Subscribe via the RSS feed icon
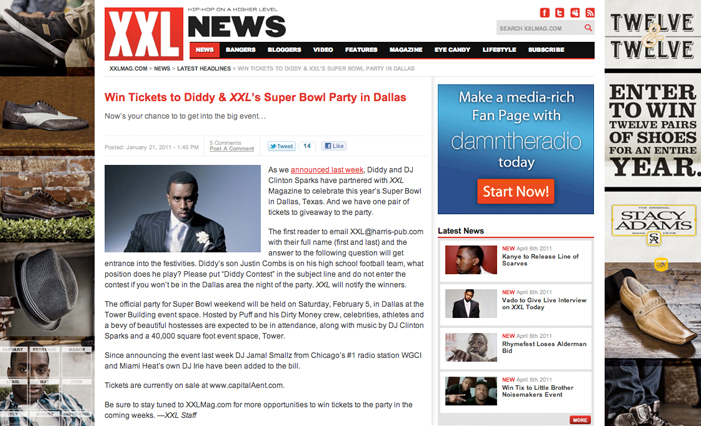This screenshot has width=701, height=426. click(x=590, y=13)
